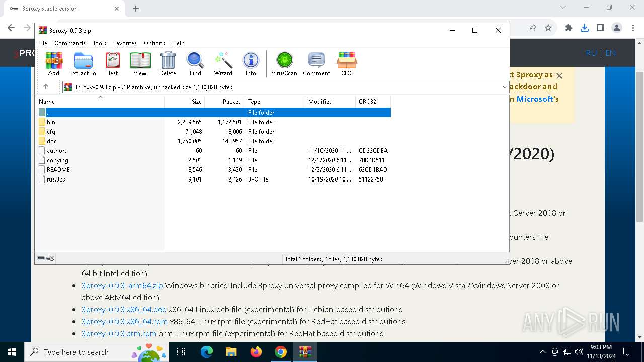Switch to 3proxy stable version tab
This screenshot has width=644, height=362.
63,9
